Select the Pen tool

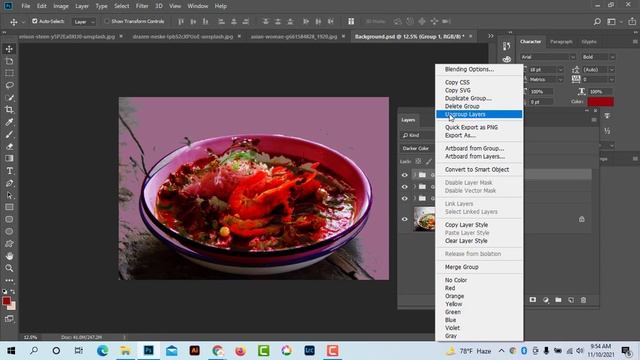coord(9,183)
